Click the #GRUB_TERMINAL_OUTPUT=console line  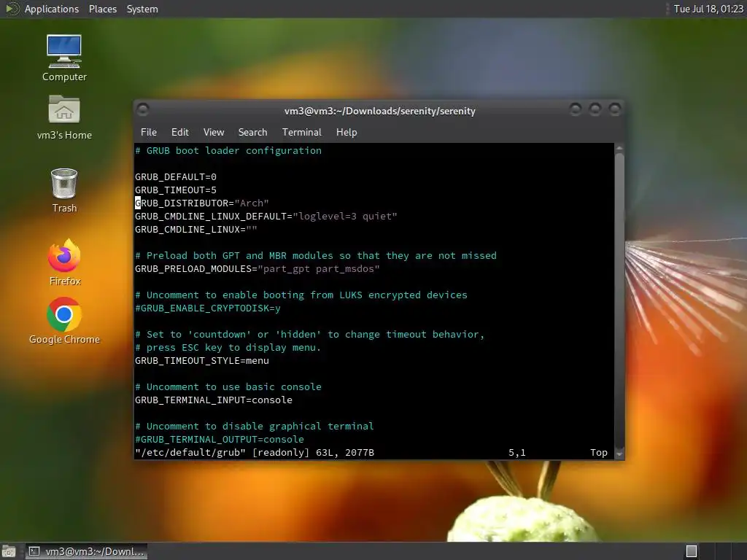click(x=219, y=439)
